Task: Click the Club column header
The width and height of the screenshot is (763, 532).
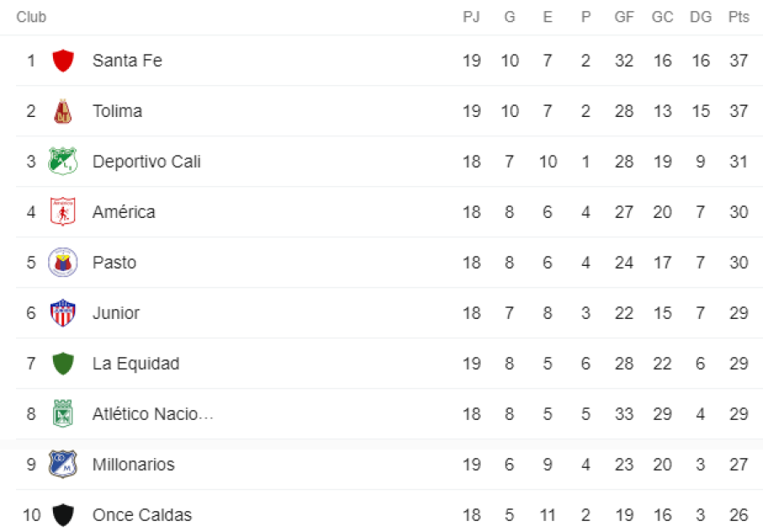Action: [31, 17]
